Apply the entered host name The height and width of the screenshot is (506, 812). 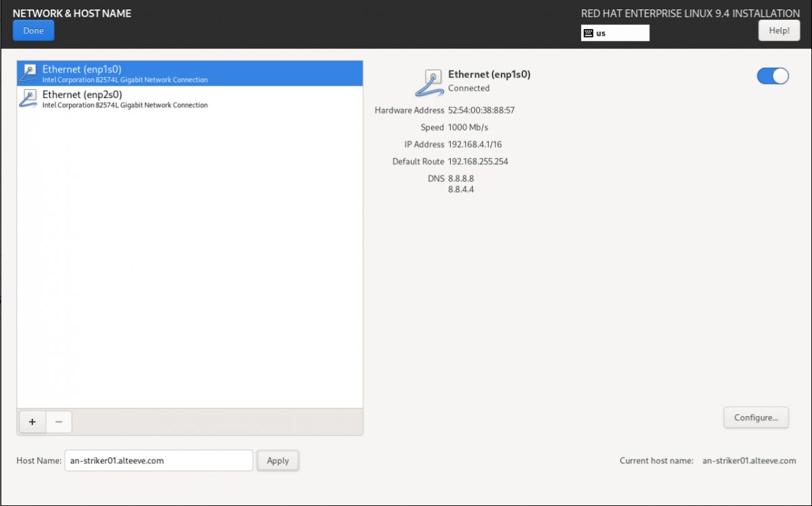click(x=277, y=461)
